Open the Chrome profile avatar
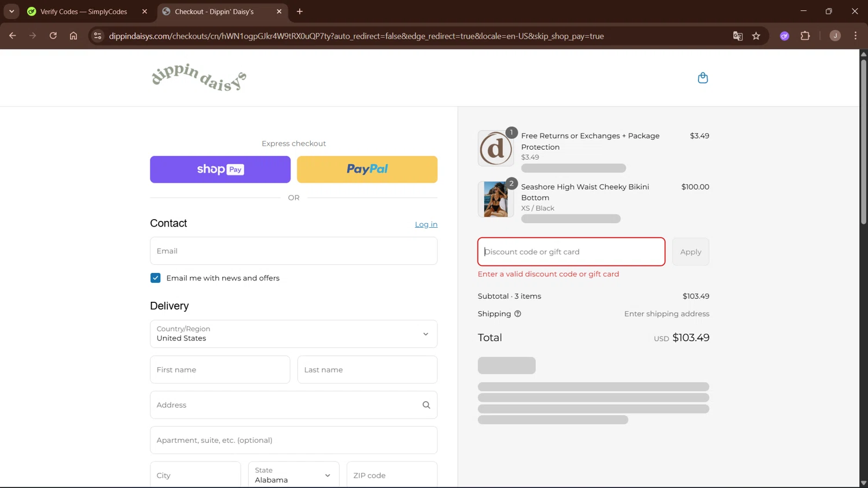 click(x=835, y=36)
